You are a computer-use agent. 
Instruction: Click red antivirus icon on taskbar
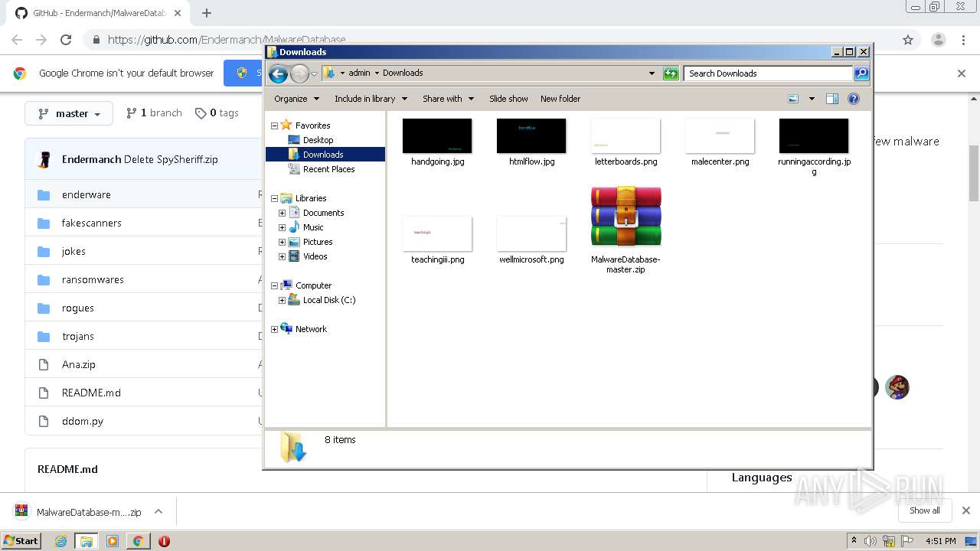[x=164, y=541]
